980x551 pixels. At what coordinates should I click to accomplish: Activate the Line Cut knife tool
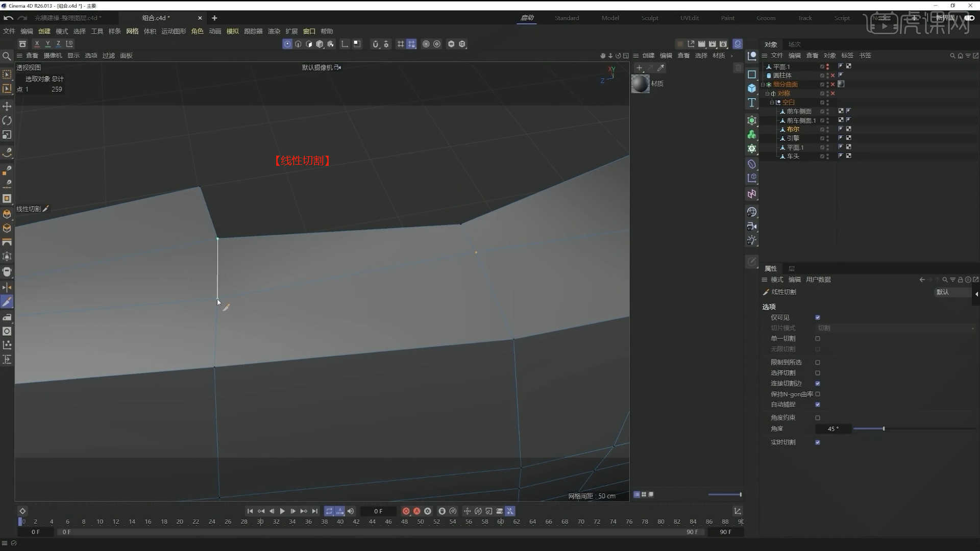tap(7, 302)
